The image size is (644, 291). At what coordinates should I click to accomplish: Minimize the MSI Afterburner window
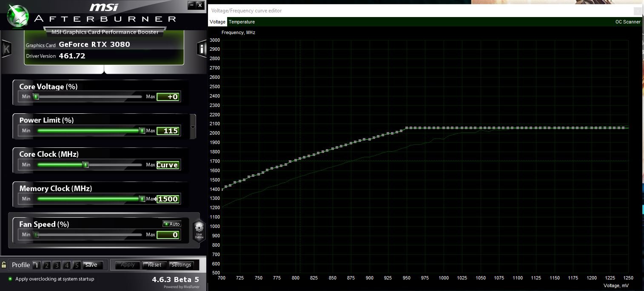(x=192, y=5)
